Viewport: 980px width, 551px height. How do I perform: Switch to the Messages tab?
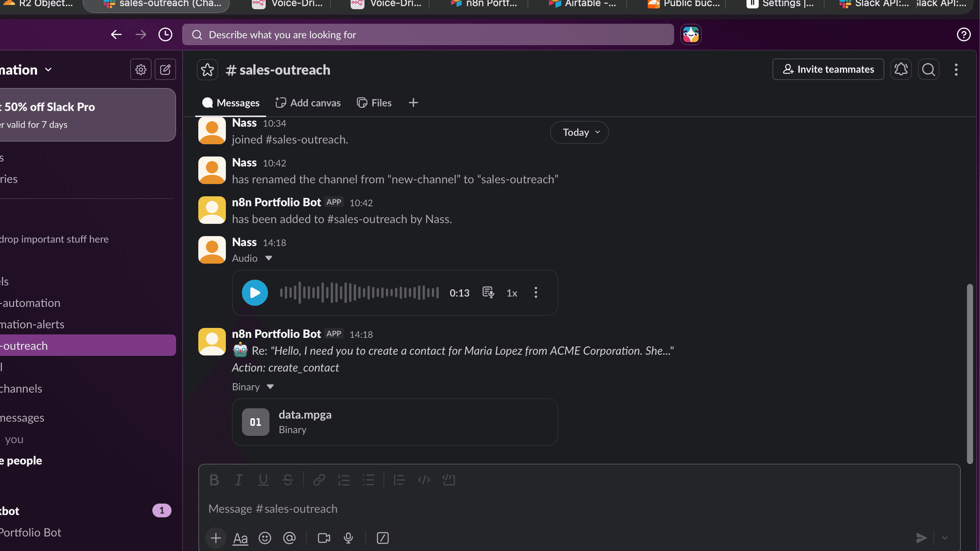tap(231, 103)
